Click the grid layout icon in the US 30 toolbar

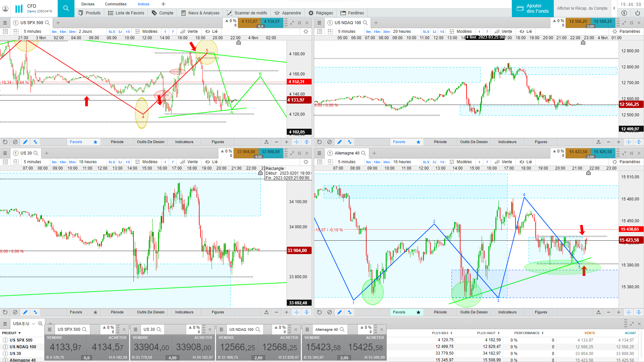click(16, 162)
